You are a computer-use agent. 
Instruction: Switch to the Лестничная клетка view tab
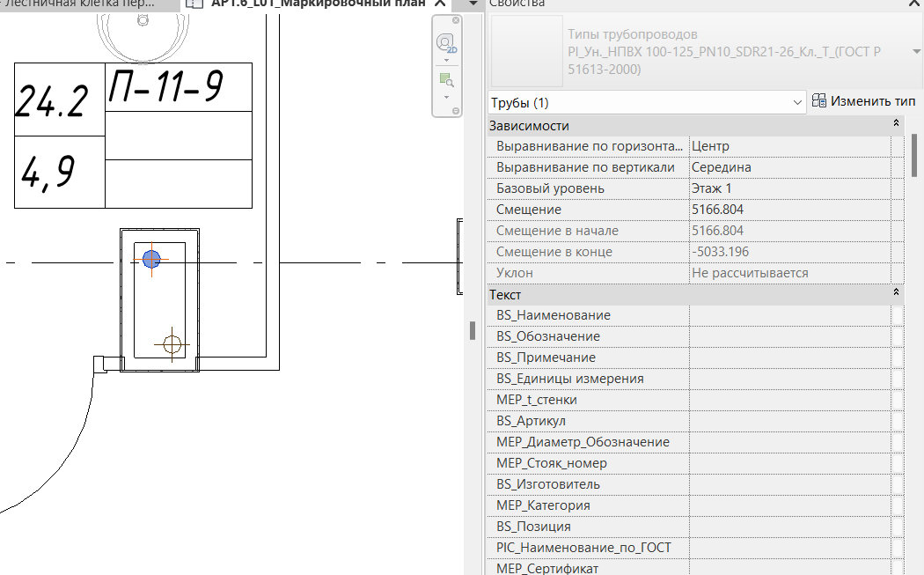pyautogui.click(x=79, y=4)
